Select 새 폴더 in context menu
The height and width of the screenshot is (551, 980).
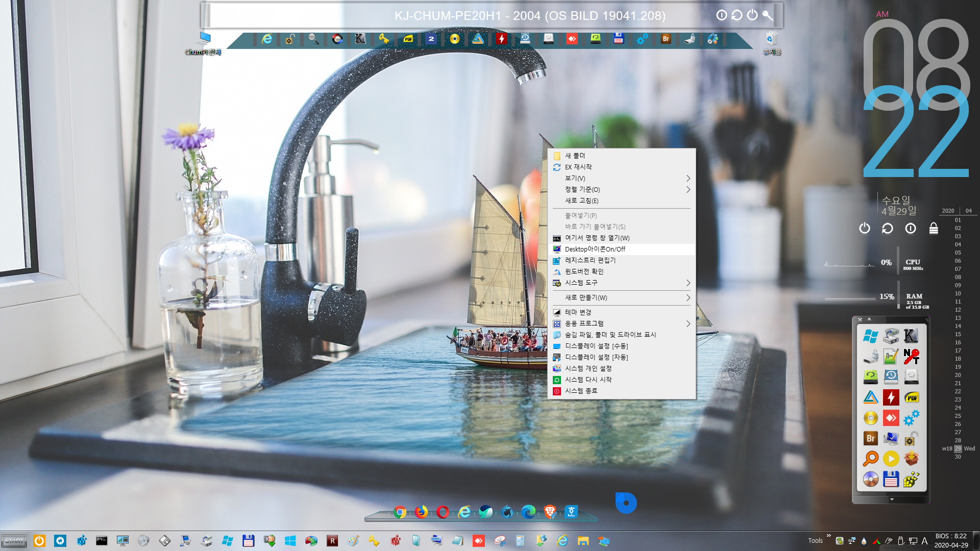[x=622, y=156]
